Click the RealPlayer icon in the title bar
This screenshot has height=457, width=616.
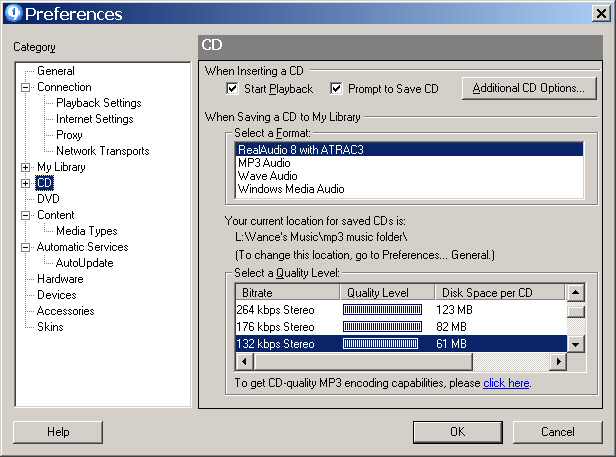pyautogui.click(x=13, y=13)
